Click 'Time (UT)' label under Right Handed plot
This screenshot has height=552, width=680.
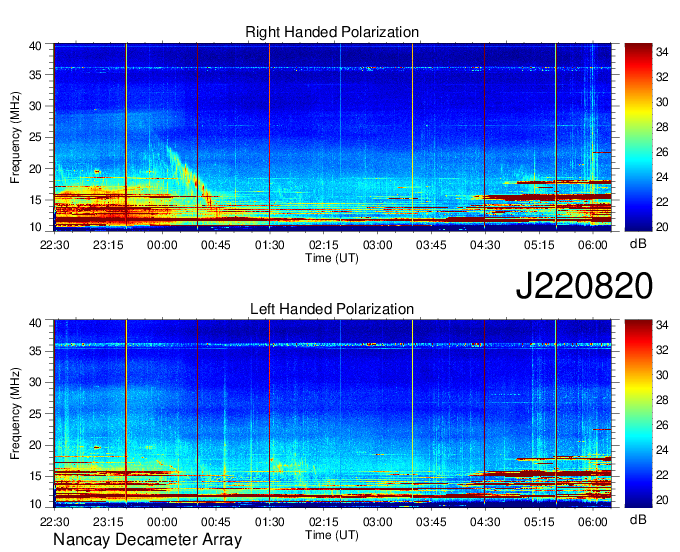tap(332, 258)
